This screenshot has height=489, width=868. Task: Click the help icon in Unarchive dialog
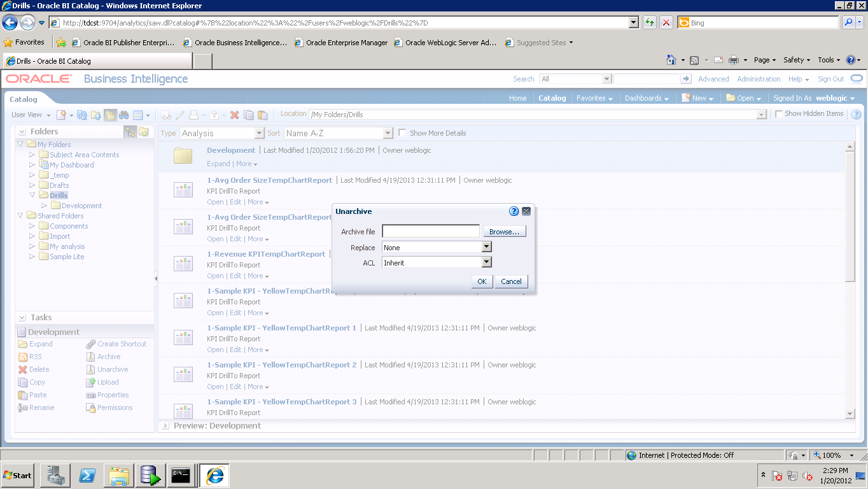click(514, 211)
